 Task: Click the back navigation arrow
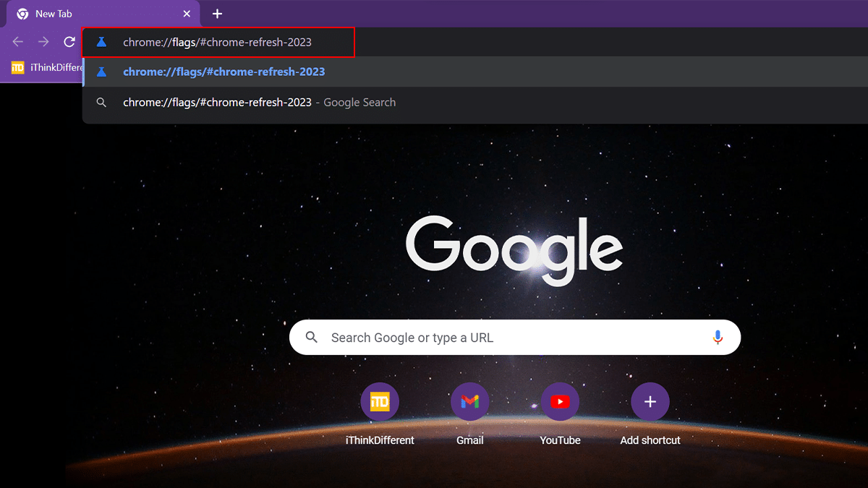point(17,42)
